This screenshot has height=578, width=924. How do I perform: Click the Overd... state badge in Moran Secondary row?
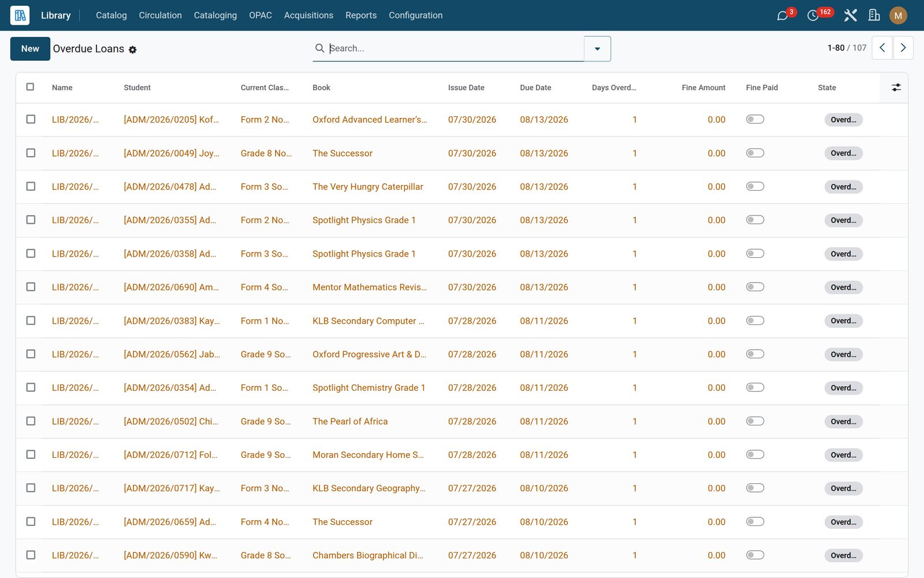click(843, 455)
